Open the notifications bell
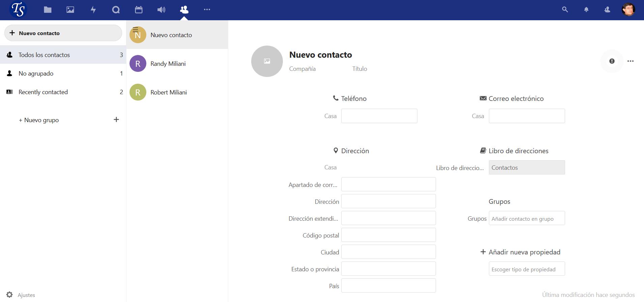 pyautogui.click(x=586, y=10)
